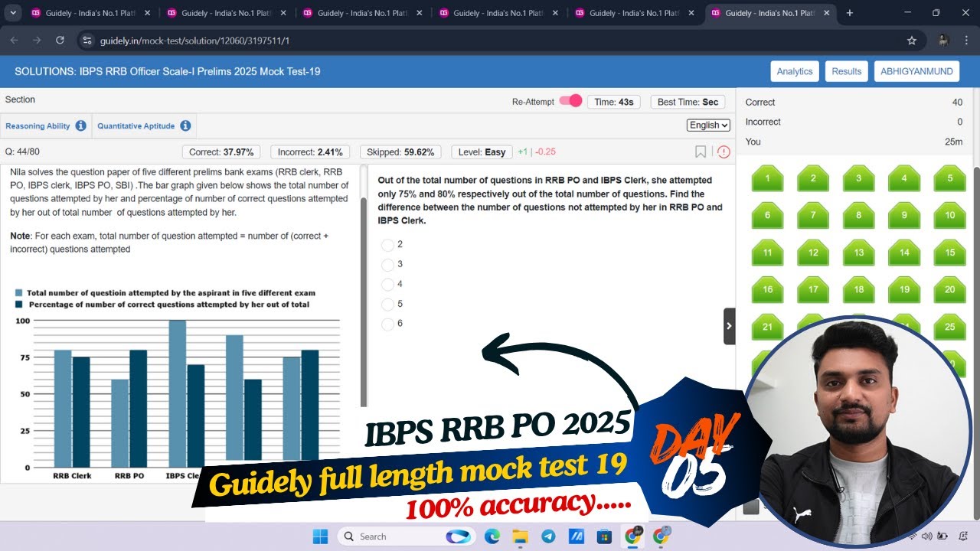Reload the current page

tap(60, 41)
